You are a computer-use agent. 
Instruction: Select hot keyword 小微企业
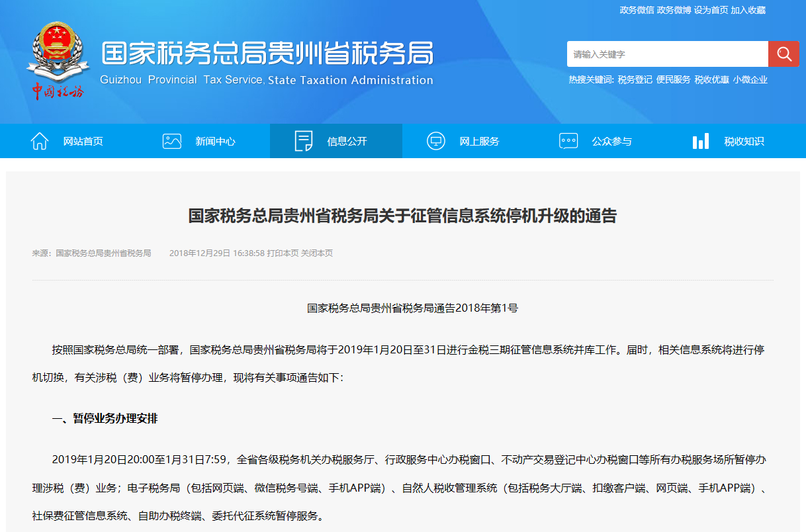tap(750, 79)
